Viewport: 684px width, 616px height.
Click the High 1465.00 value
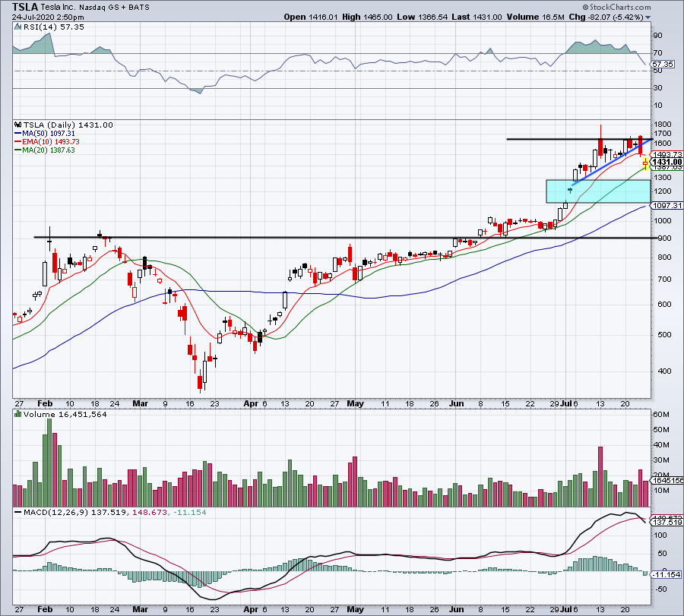(x=367, y=17)
